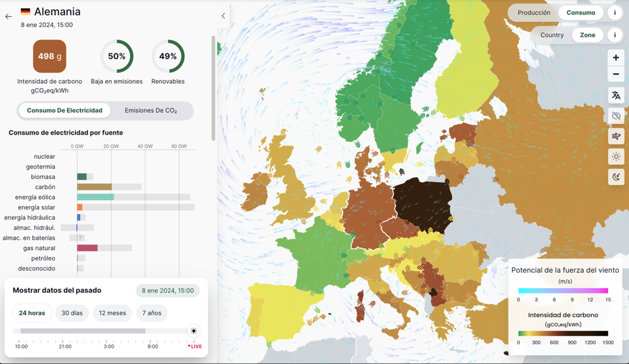
Task: Toggle the wind layer icon
Action: point(616,136)
